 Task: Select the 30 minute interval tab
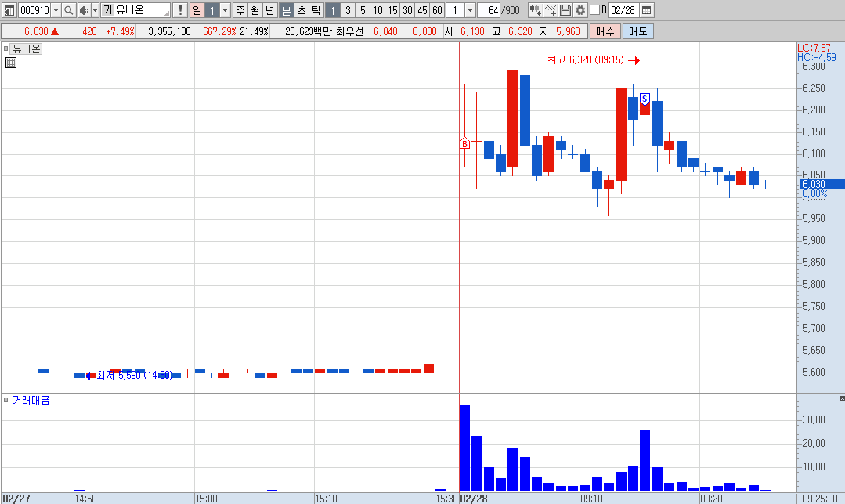407,10
